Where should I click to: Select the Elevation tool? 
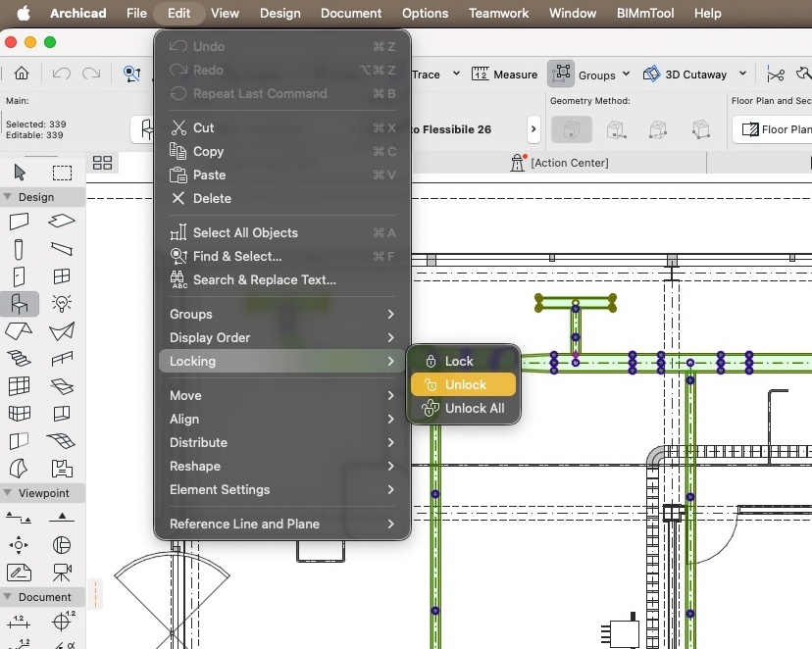(x=62, y=517)
